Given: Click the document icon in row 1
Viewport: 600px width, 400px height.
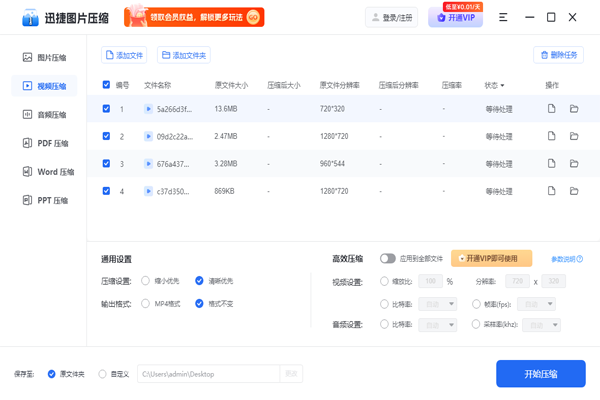Looking at the screenshot, I should pyautogui.click(x=551, y=108).
